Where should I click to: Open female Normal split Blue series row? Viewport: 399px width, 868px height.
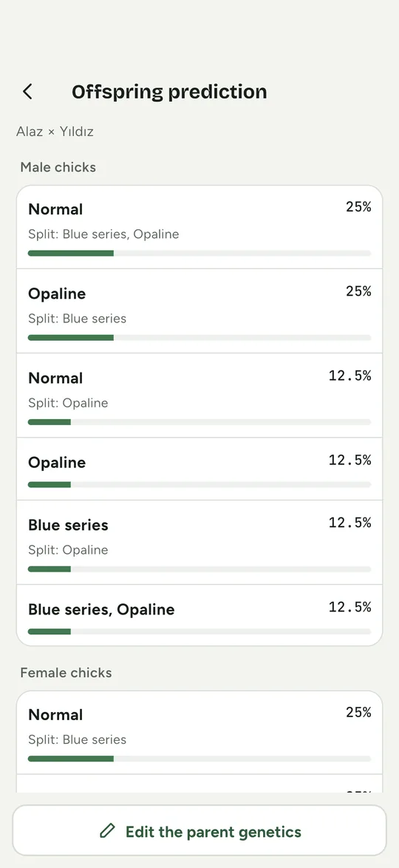coord(199,733)
